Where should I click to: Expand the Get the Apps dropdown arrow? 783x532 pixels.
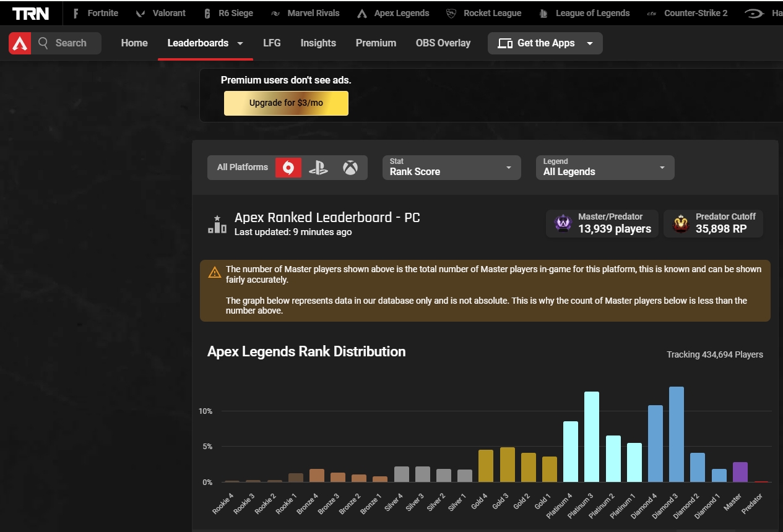590,43
